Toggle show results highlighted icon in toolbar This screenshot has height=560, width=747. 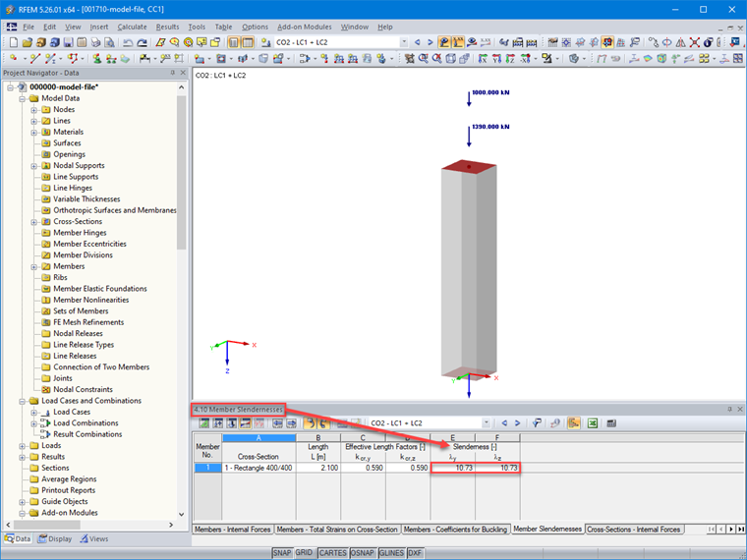coord(444,42)
